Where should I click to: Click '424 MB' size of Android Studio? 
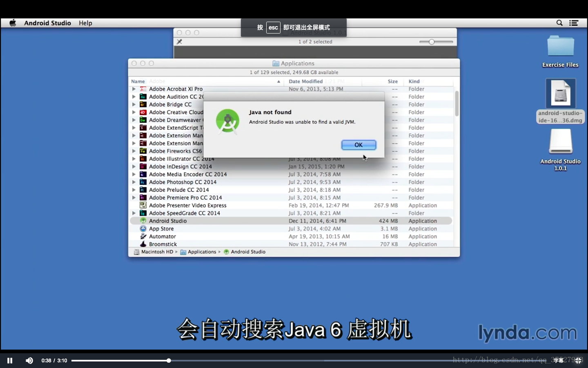(388, 221)
